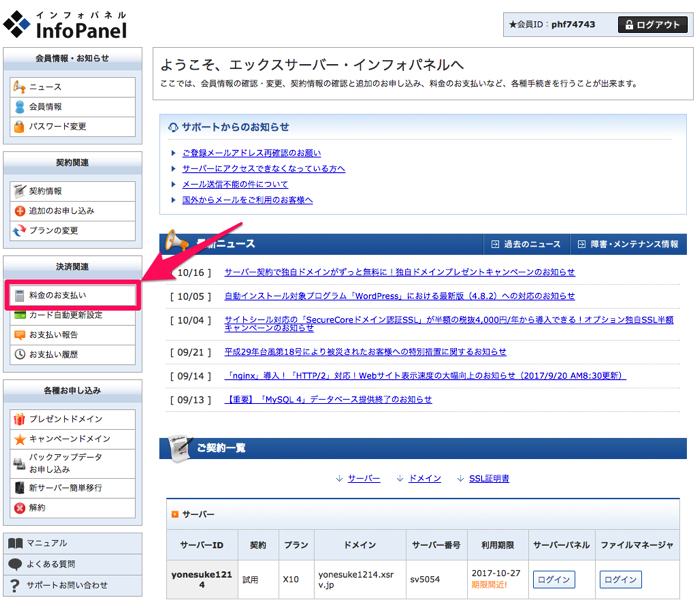This screenshot has width=700, height=609.
Task: Click the 新サーバー簡単移行 server icon
Action: (19, 488)
